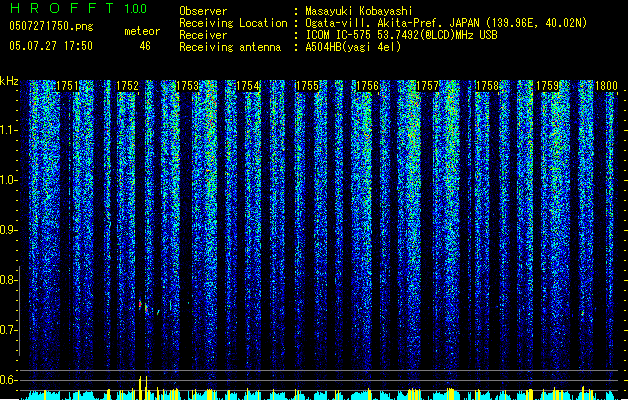The image size is (629, 400).
Task: Click the 0.9 frequency axis label
Action: point(9,230)
